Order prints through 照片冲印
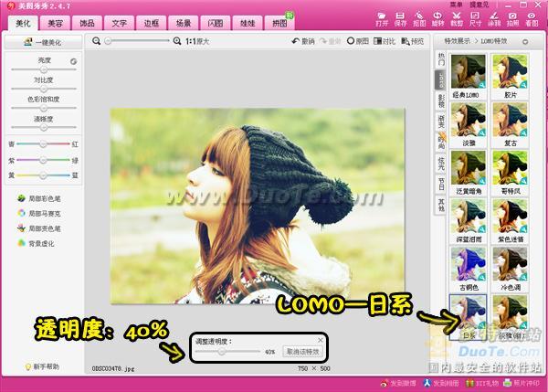 522,383
